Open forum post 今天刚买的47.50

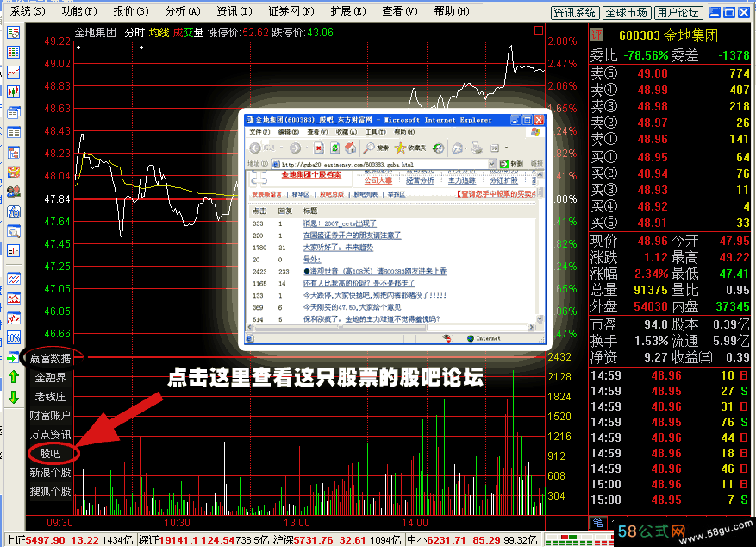(x=352, y=307)
